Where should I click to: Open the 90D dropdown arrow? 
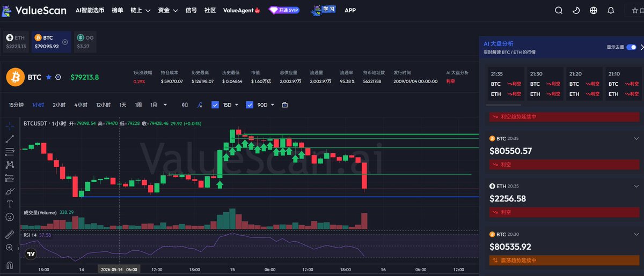tap(273, 105)
